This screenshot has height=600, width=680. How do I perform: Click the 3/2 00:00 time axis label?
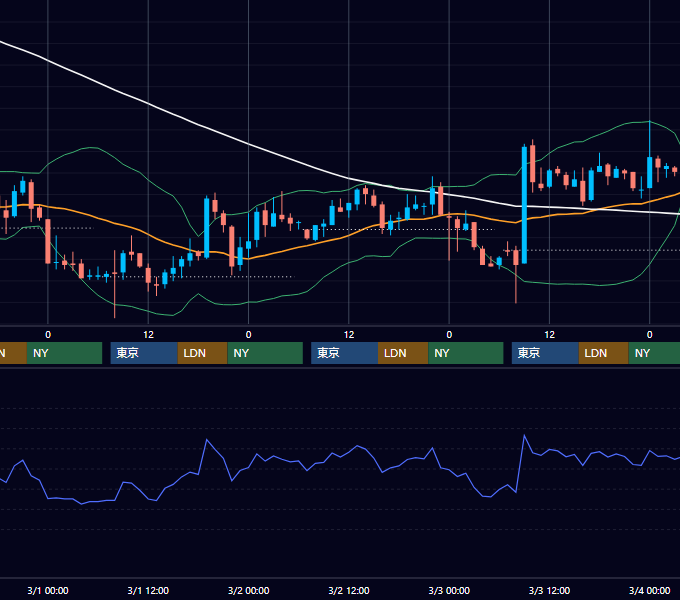click(x=248, y=590)
